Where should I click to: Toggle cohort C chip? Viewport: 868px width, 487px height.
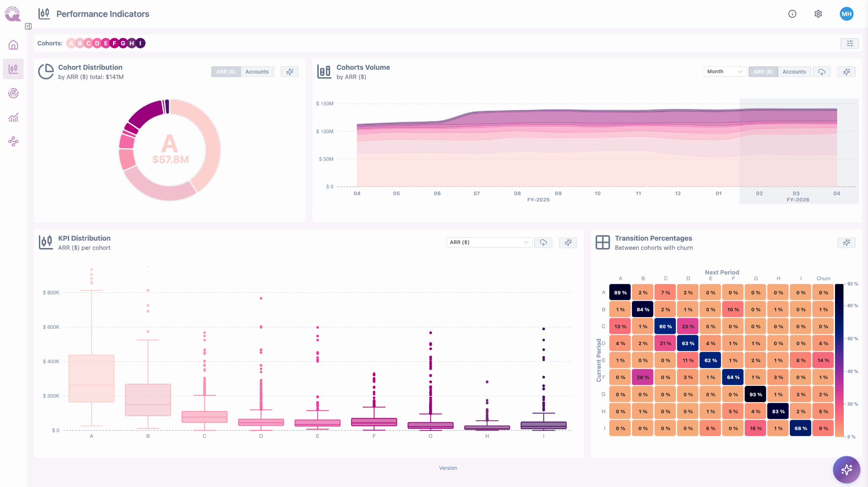(89, 43)
